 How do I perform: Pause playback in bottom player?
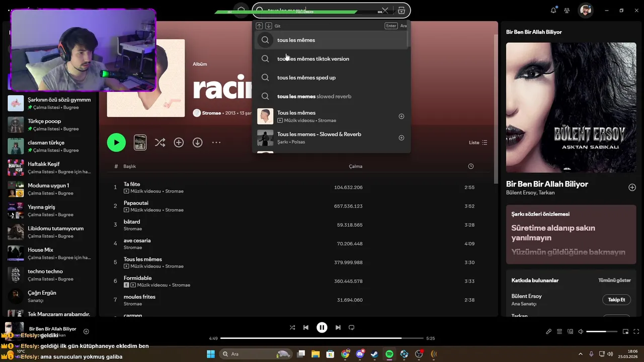pyautogui.click(x=322, y=327)
